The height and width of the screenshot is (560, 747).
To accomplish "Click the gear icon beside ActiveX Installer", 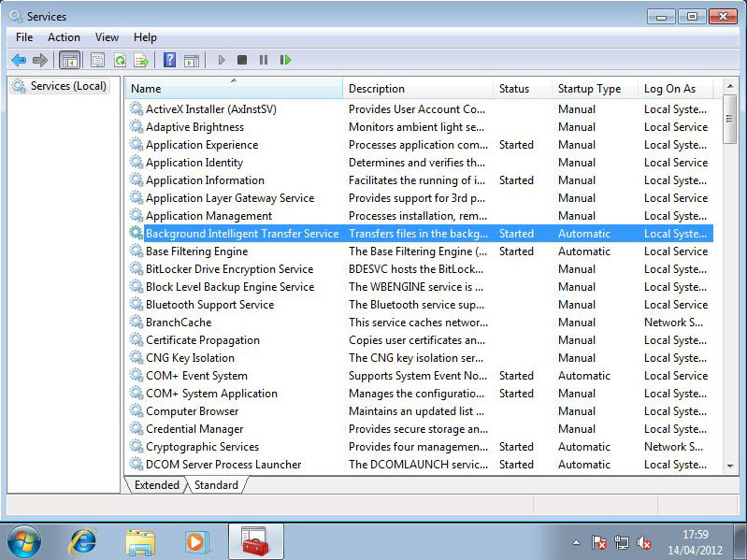I will point(136,109).
